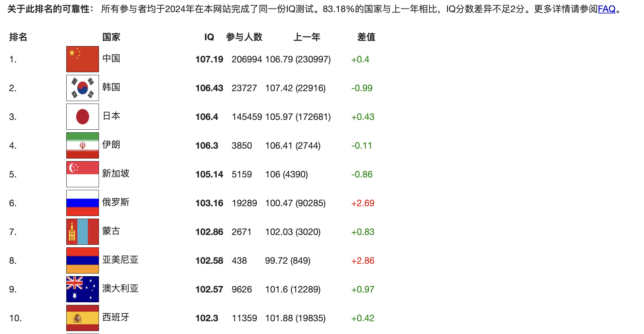
Task: Click China's IQ score 107.19
Action: tap(209, 59)
